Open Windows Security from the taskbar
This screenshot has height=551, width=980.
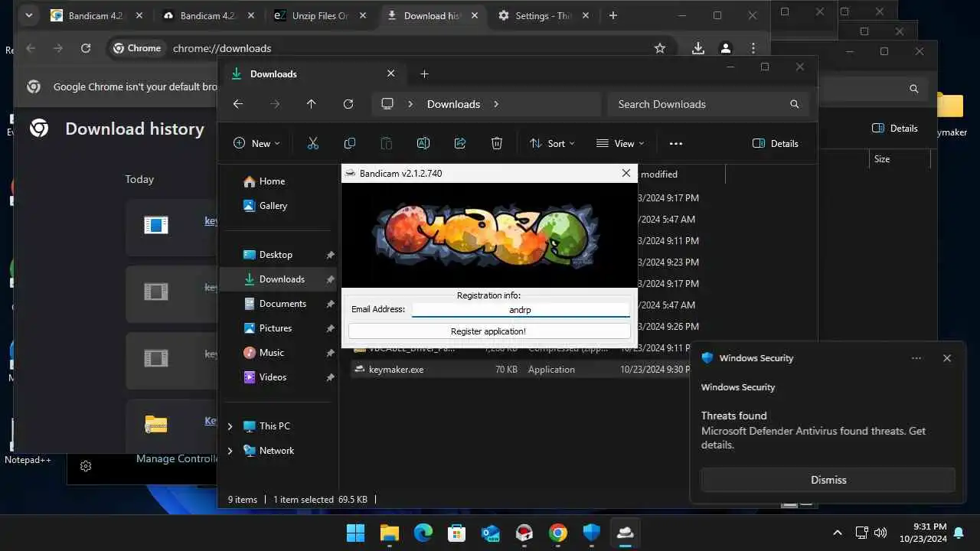point(591,533)
